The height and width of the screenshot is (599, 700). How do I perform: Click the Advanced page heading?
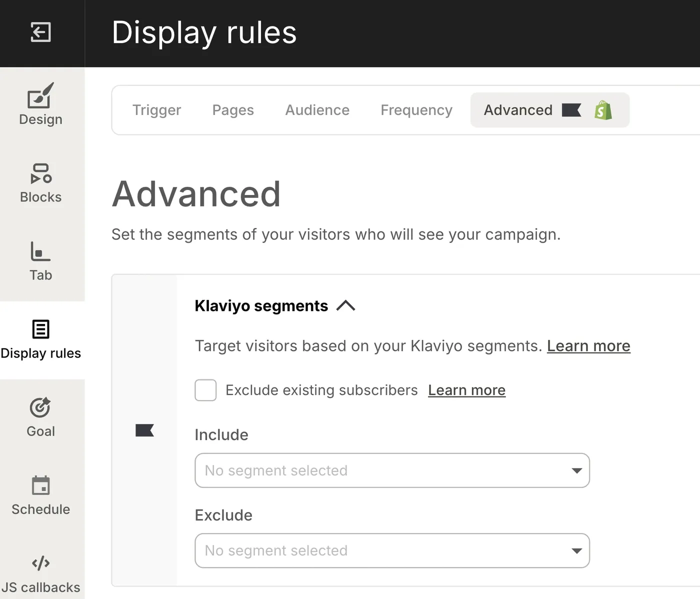[196, 194]
